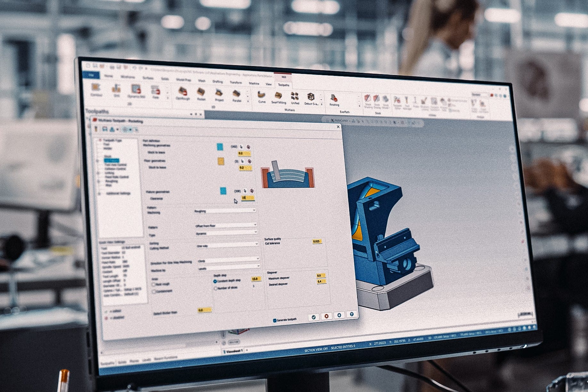Click the blue plus Apply button
The width and height of the screenshot is (588, 392).
(x=339, y=315)
